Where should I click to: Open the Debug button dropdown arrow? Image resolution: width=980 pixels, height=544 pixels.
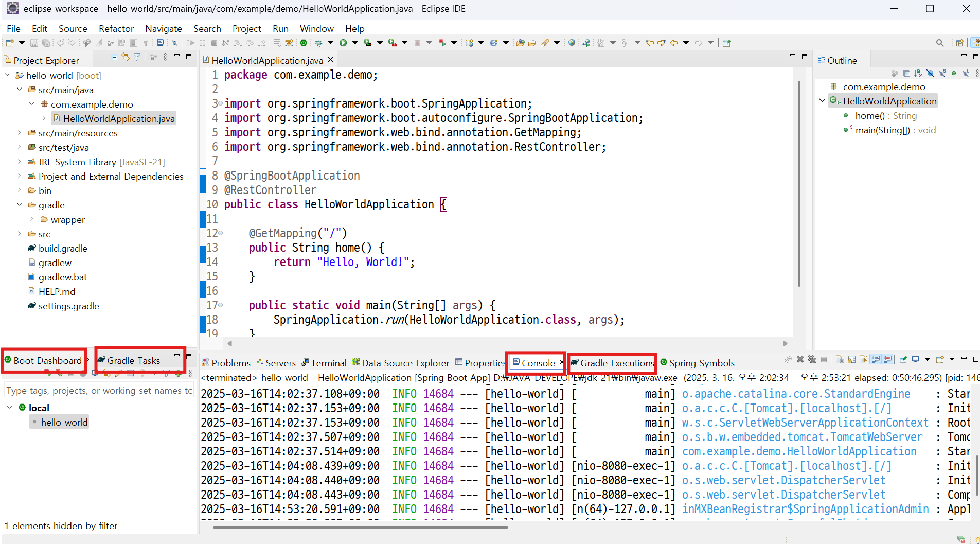click(330, 43)
